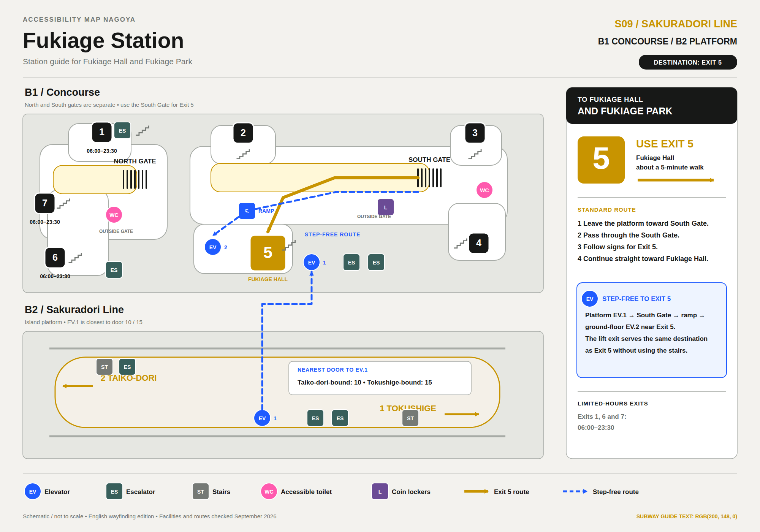Click the Elevator legend icon

click(x=33, y=491)
